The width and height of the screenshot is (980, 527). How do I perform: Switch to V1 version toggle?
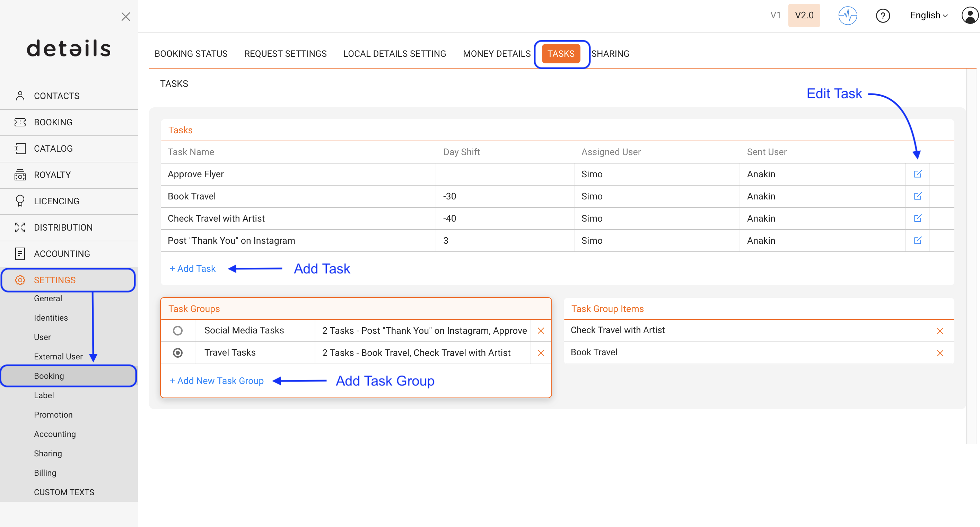(775, 16)
